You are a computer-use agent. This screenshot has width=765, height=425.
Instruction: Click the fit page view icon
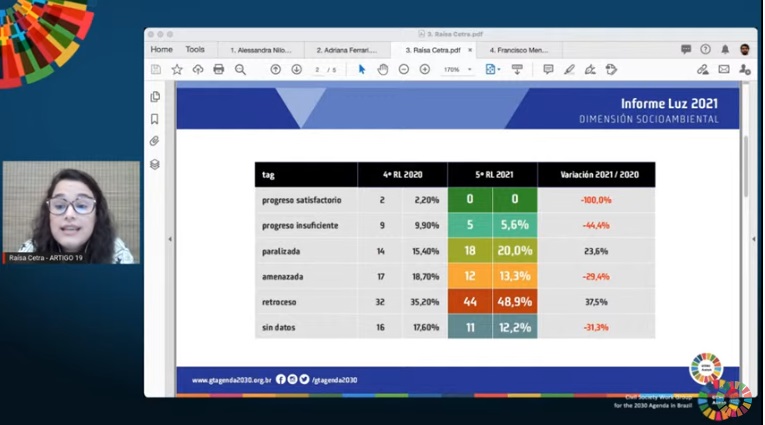pos(490,69)
